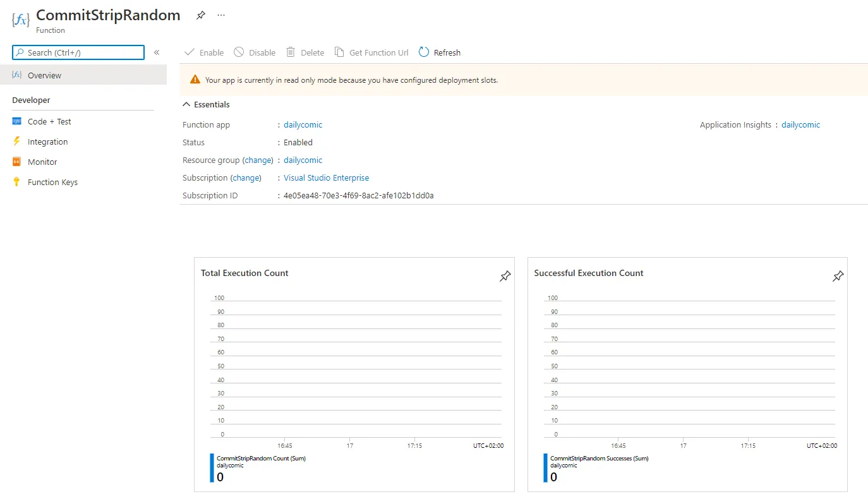The image size is (868, 499).
Task: Change the resource group
Action: (x=258, y=160)
